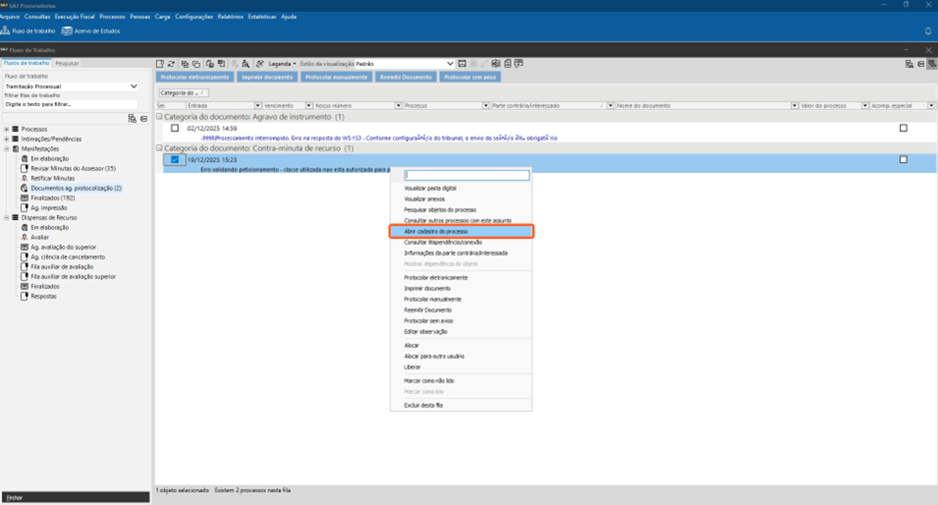Click the notification bell icon
The width and height of the screenshot is (938, 505).
click(x=927, y=31)
